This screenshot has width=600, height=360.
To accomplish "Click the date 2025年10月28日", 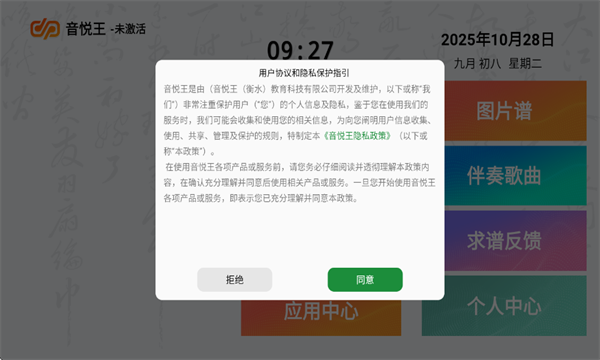I will (497, 40).
